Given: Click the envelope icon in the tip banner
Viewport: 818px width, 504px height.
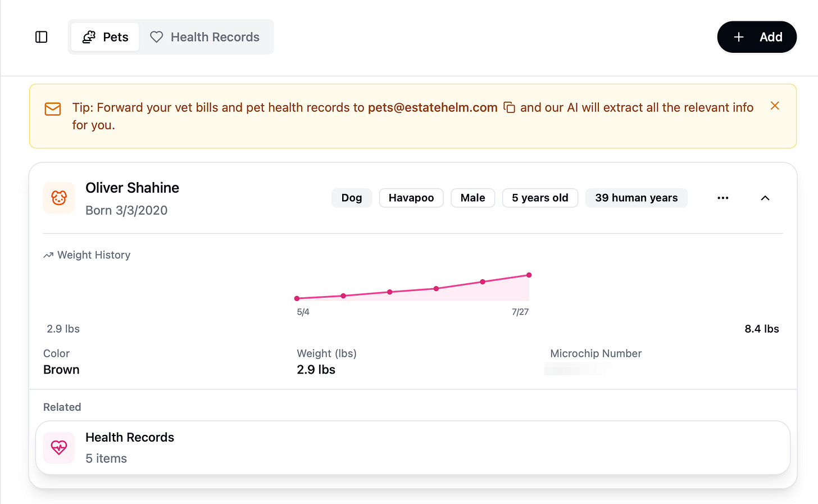Looking at the screenshot, I should [x=53, y=108].
